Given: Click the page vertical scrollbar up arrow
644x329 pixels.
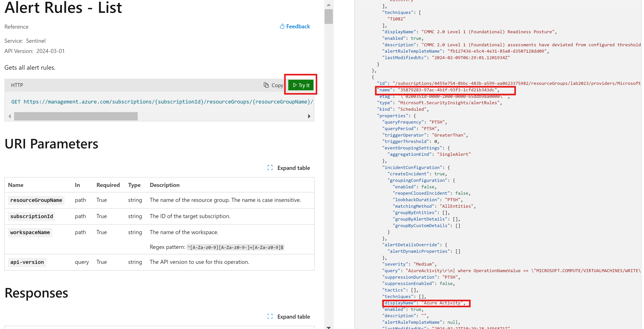Looking at the screenshot, I should (x=329, y=5).
